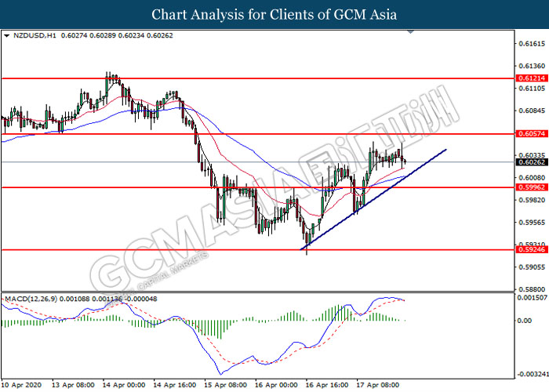Click the 0.59820 price axis value
Viewport: 549px width, 392px height.
[x=532, y=200]
